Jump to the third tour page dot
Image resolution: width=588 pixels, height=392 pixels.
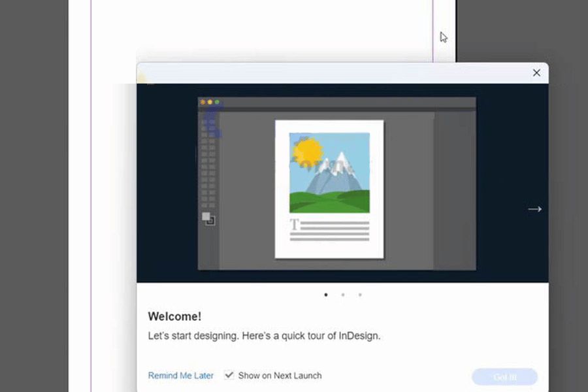360,295
